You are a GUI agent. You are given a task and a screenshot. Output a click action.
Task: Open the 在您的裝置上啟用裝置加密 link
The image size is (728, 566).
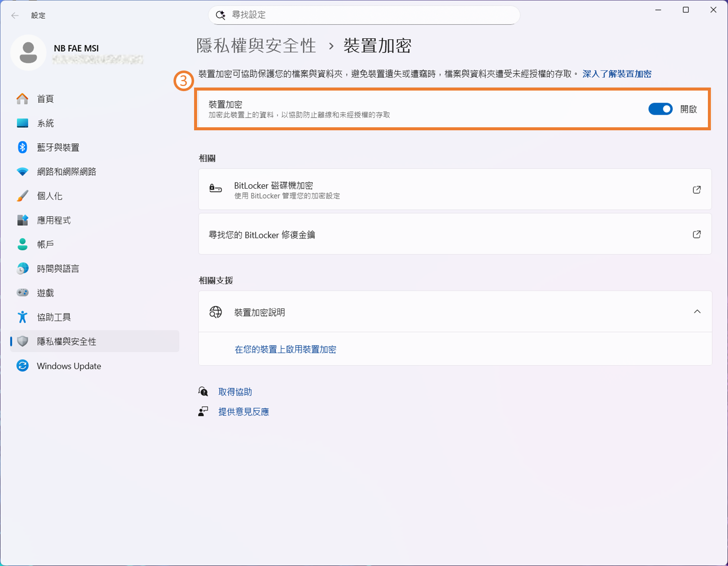pos(285,349)
